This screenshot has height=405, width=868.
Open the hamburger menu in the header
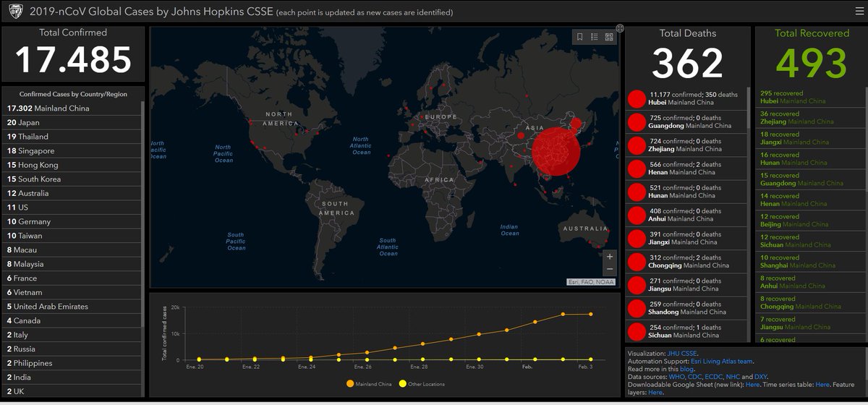click(859, 11)
